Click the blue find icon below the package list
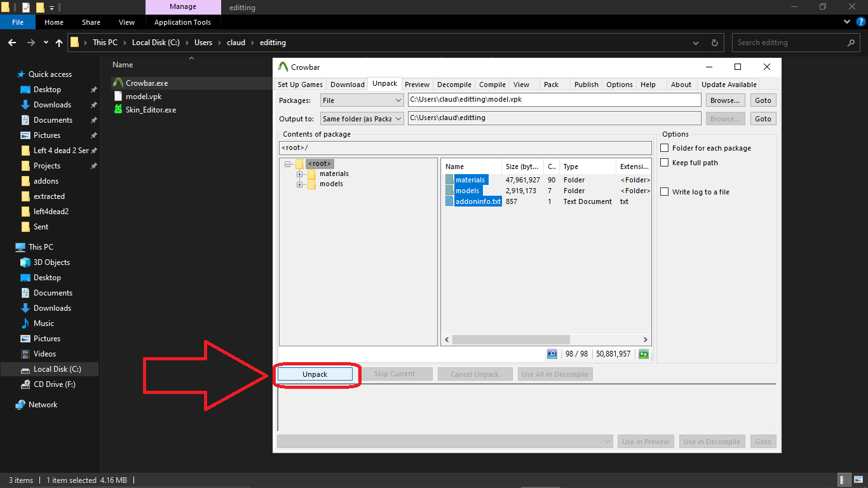The height and width of the screenshot is (488, 868). point(552,354)
